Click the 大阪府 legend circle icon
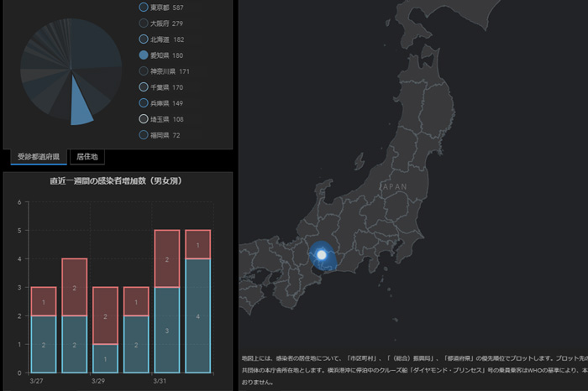 [143, 23]
